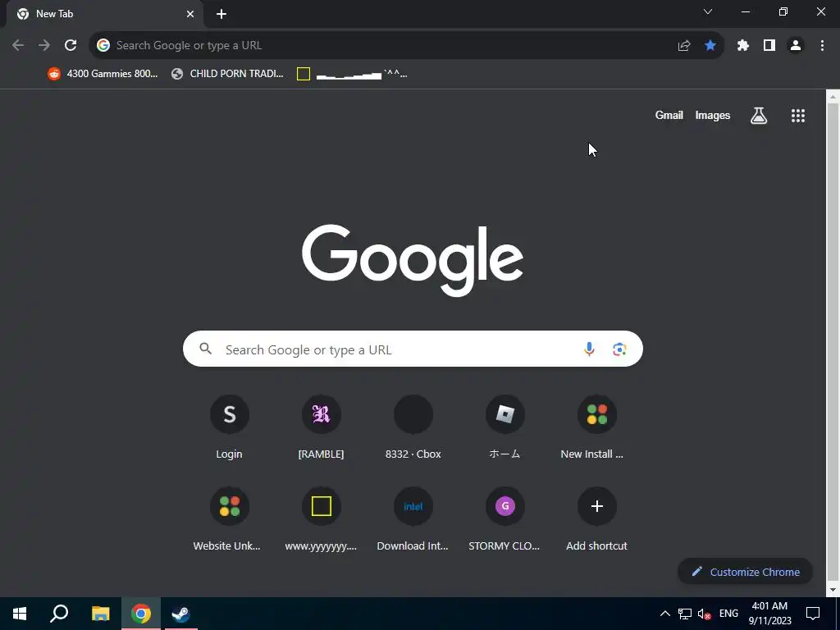
Task: Open the notification center icon
Action: pos(813,614)
